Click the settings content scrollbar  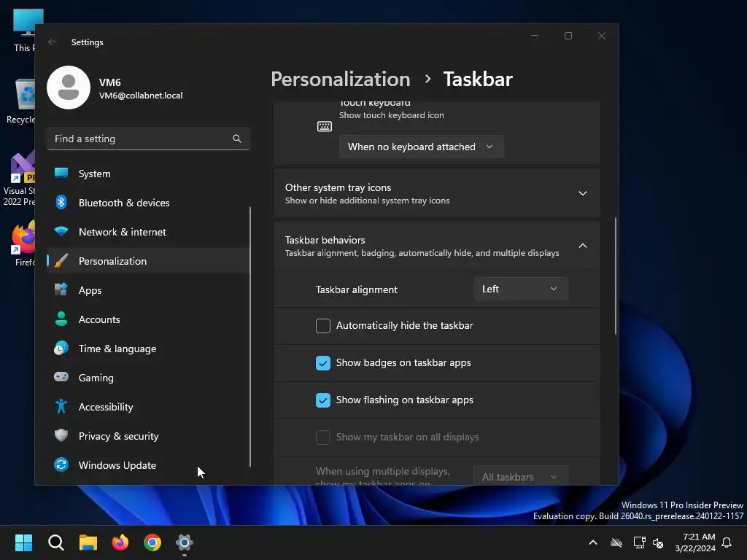point(615,276)
